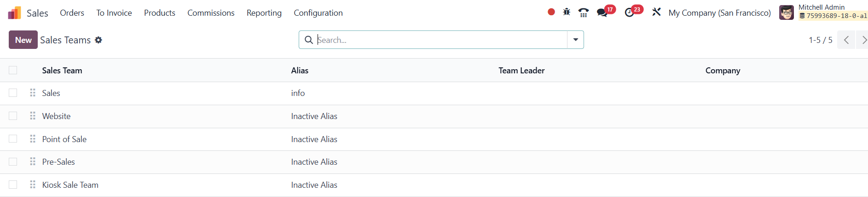Screen dimensions: 868x197
Task: Open the Reporting menu
Action: 264,13
